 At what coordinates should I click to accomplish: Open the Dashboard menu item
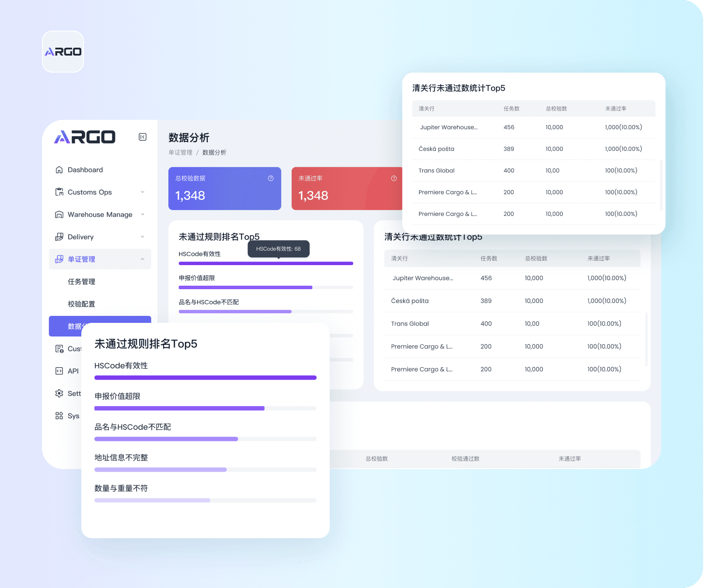[100, 170]
